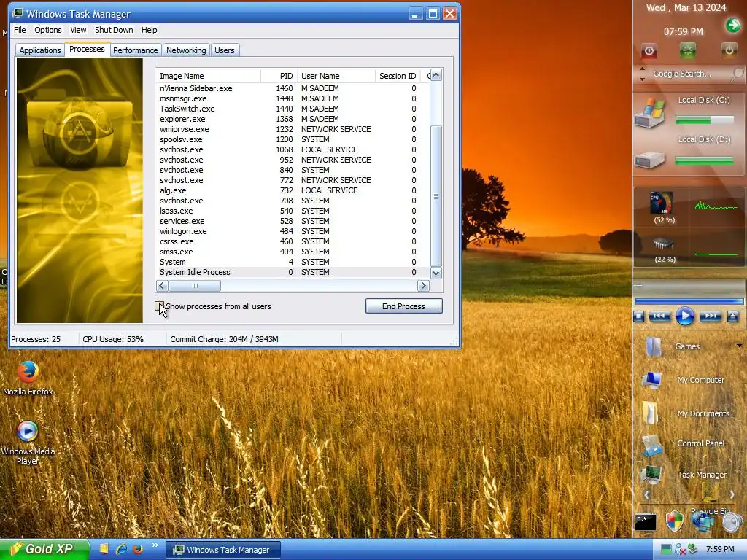Click horizontal scroll right arrow in process list
The height and width of the screenshot is (560, 747).
click(423, 286)
